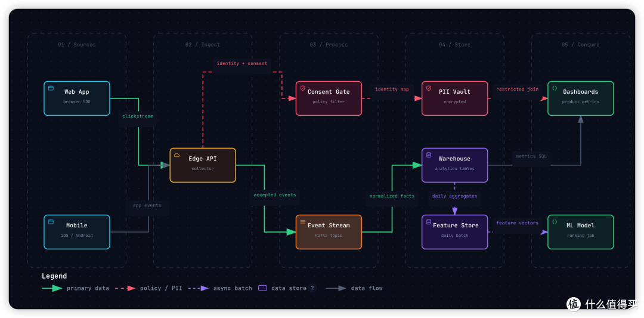This screenshot has height=318, width=644.
Task: Click the '04 / Store' column header
Action: coord(454,45)
